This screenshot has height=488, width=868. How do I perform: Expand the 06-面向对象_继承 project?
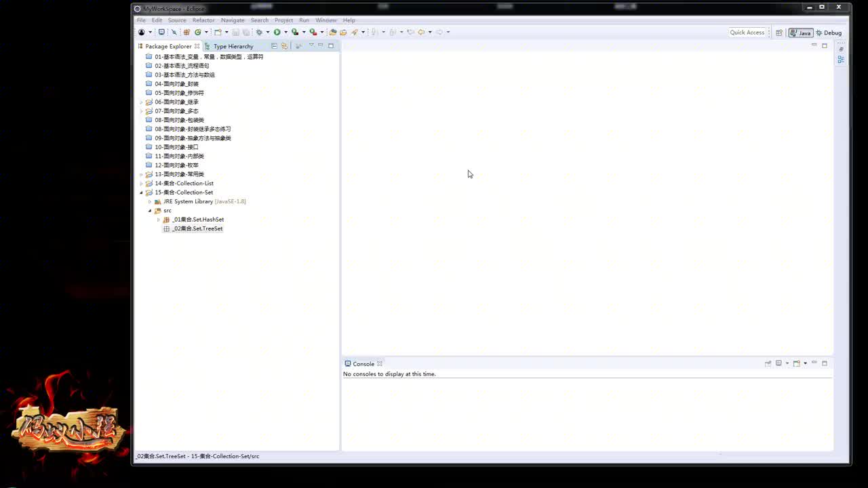click(141, 102)
